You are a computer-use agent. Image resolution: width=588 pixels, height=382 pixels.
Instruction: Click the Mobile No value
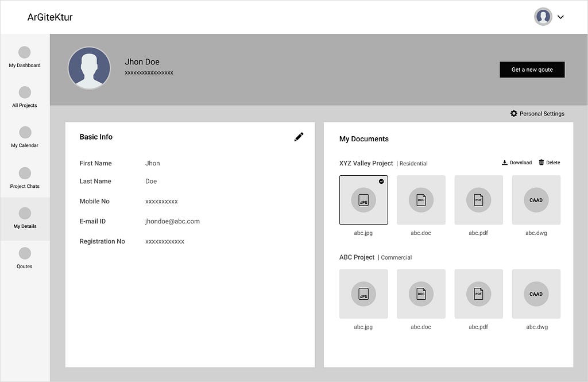coord(161,202)
